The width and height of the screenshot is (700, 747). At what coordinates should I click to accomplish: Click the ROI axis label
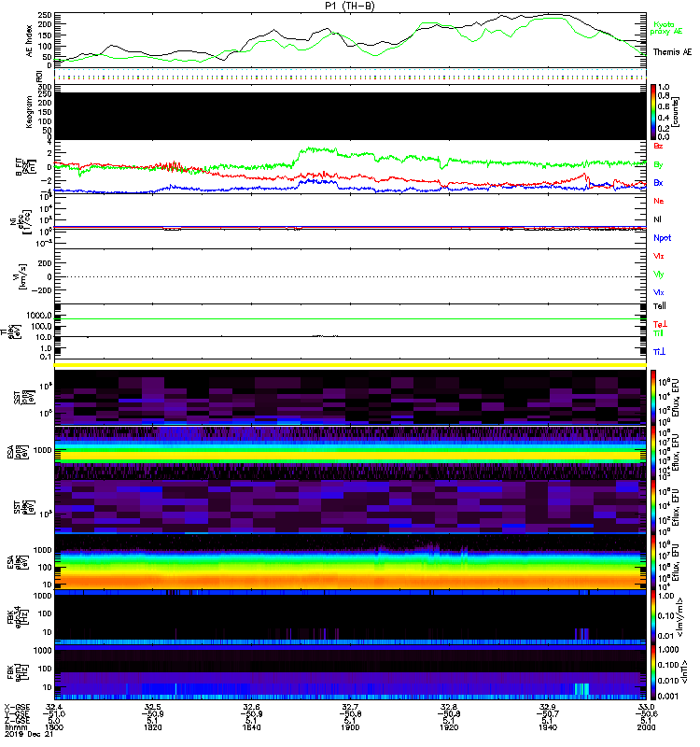pyautogui.click(x=39, y=77)
